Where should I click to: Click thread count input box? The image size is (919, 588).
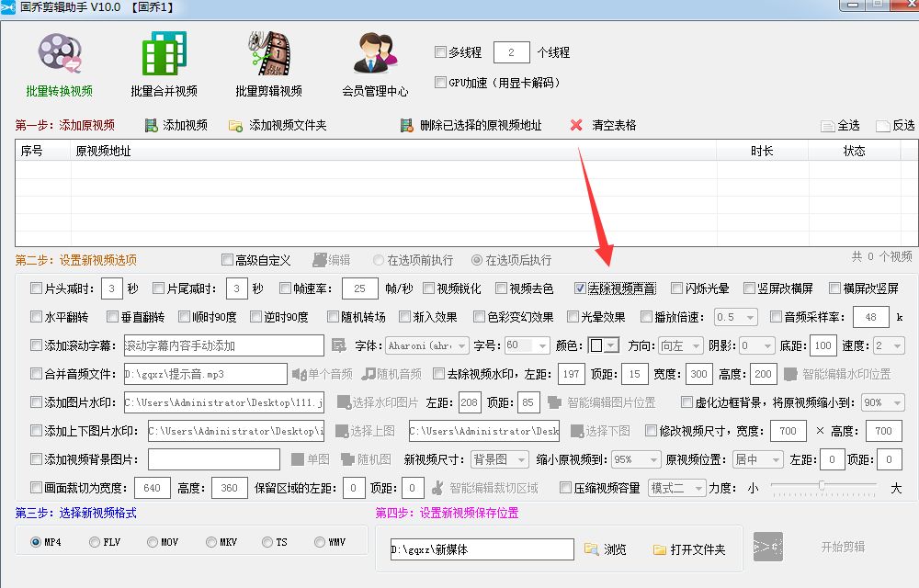[x=512, y=52]
